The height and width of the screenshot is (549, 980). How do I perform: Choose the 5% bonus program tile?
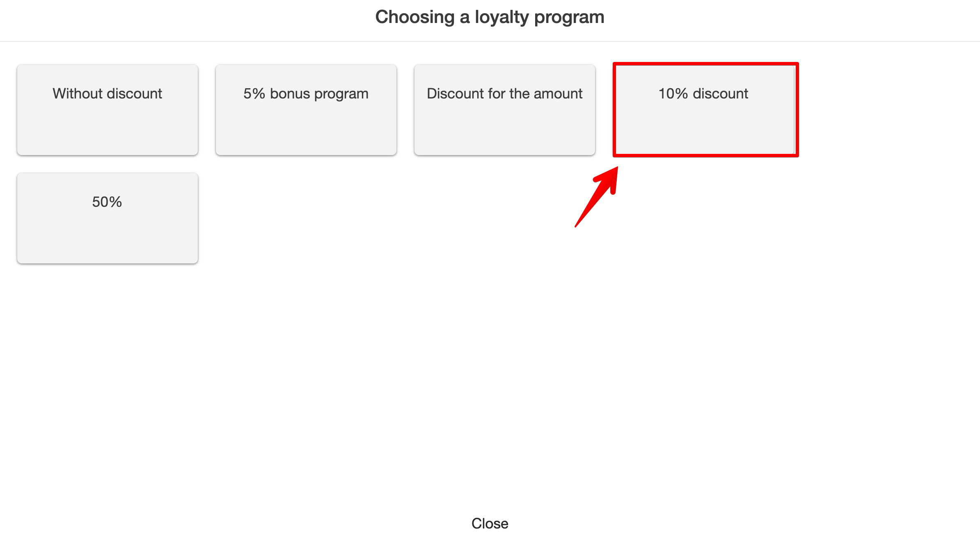tap(306, 110)
